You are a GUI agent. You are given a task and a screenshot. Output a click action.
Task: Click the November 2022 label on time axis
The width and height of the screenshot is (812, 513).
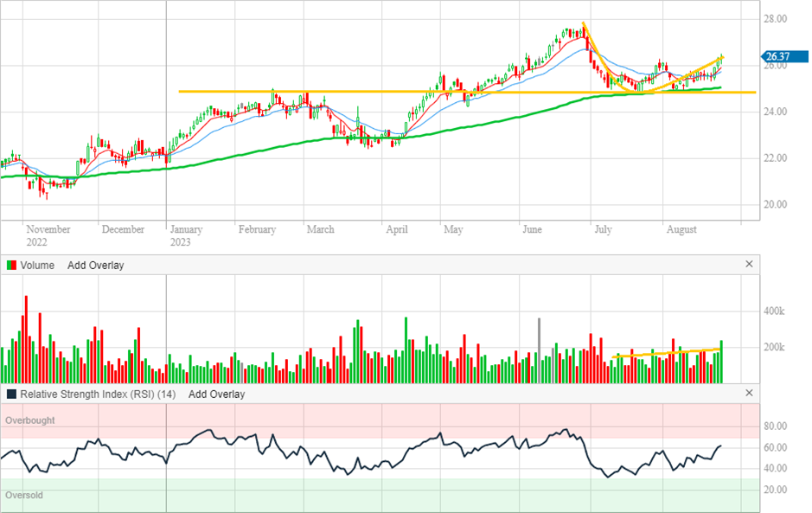[48, 235]
